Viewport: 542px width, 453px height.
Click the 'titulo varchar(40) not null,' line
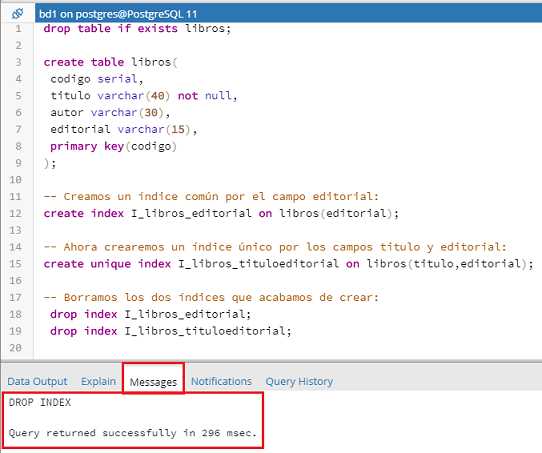pos(144,96)
